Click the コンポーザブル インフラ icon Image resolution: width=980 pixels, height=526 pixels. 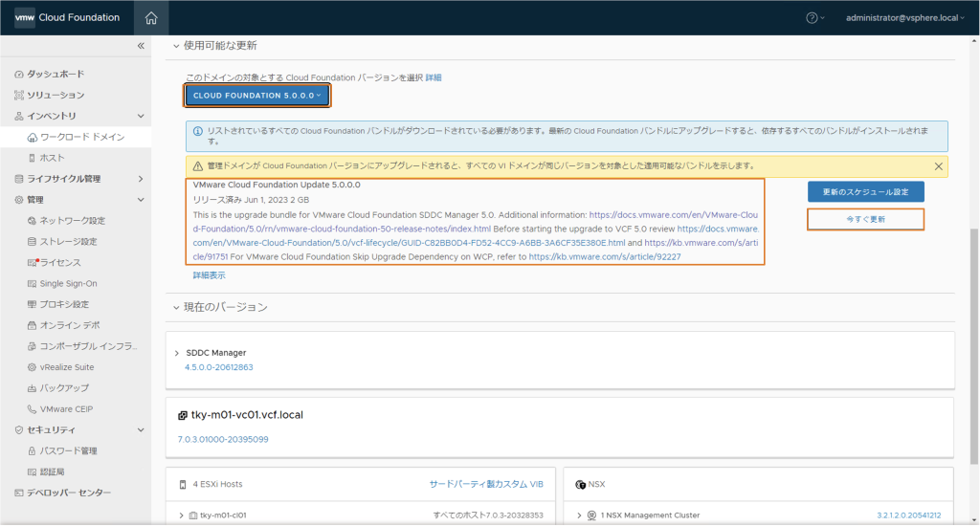(32, 346)
